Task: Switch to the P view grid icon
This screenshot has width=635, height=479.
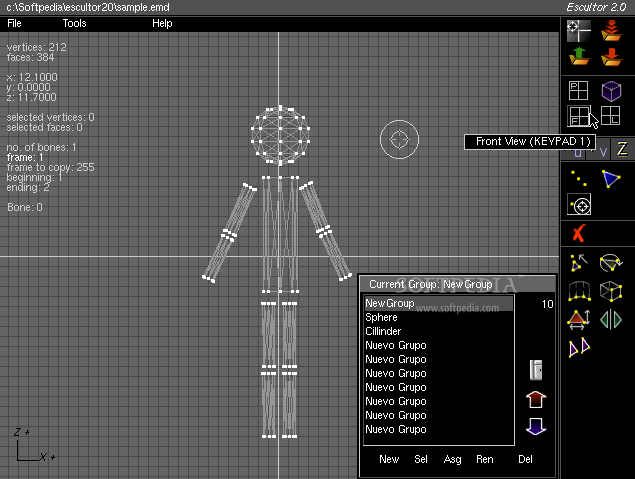Action: pyautogui.click(x=578, y=90)
